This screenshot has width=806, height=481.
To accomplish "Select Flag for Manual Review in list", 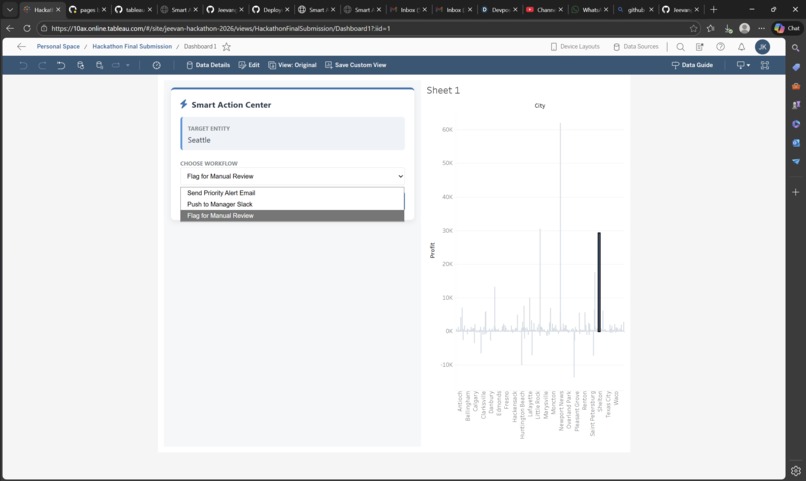I will [292, 215].
